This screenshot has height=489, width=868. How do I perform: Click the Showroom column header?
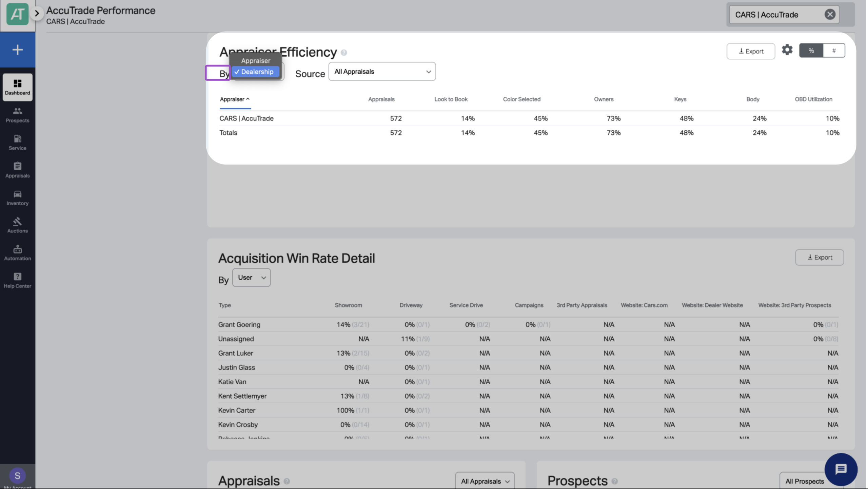click(348, 305)
